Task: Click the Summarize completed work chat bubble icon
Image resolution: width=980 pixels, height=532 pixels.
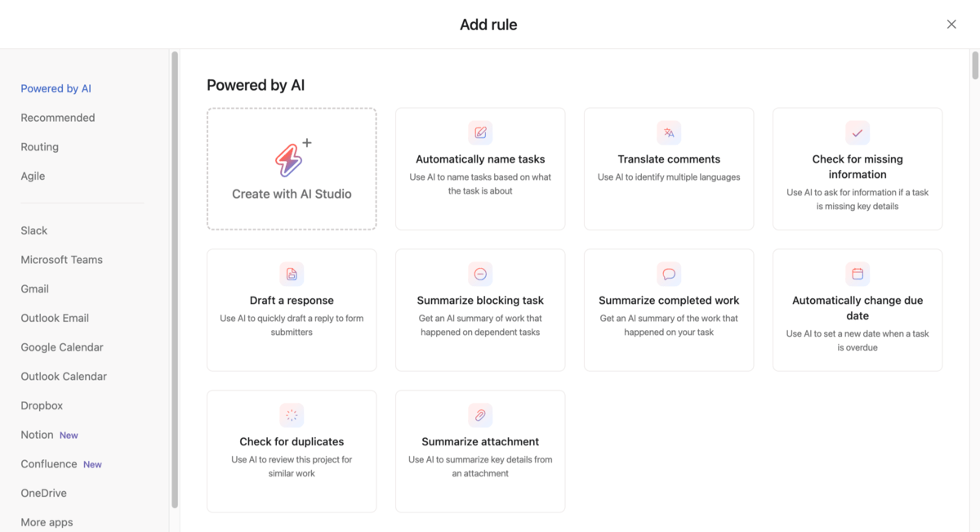Action: [668, 273]
